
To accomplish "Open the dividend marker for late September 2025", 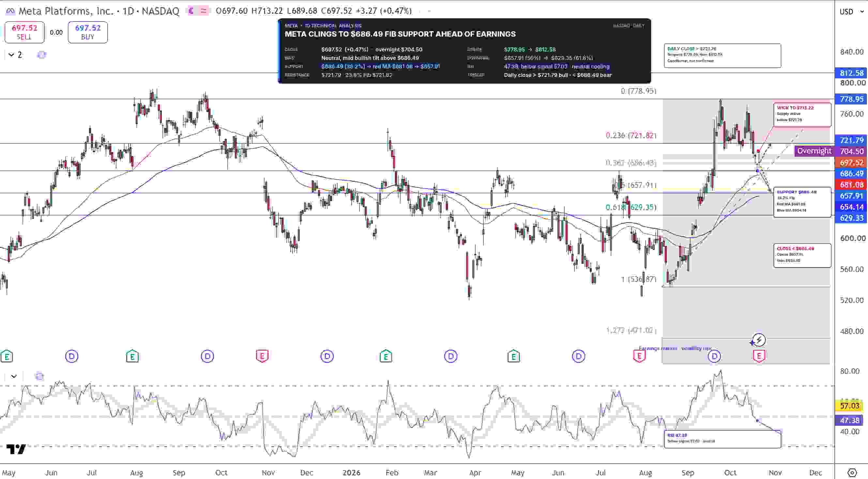I will (207, 356).
